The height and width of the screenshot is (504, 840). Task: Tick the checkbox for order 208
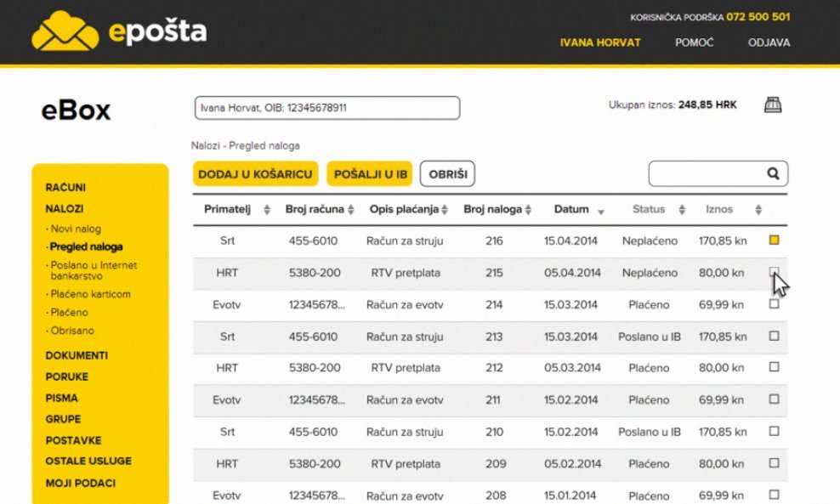click(x=774, y=495)
